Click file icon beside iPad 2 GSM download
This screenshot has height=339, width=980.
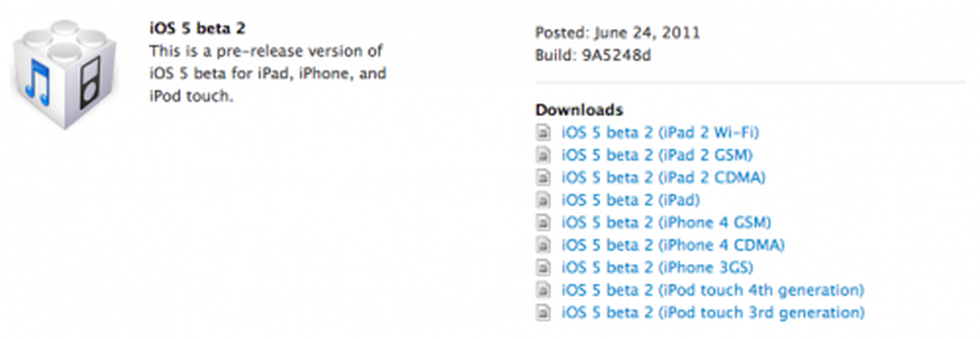point(543,155)
